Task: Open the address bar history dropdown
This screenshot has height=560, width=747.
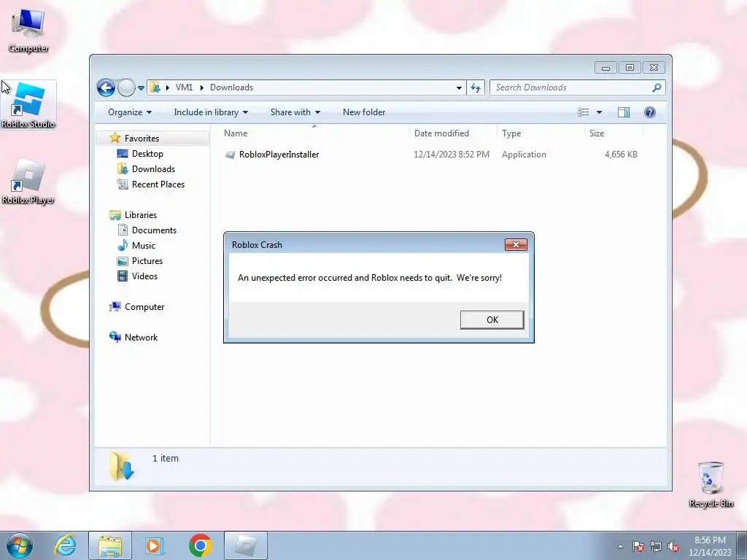Action: 459,87
